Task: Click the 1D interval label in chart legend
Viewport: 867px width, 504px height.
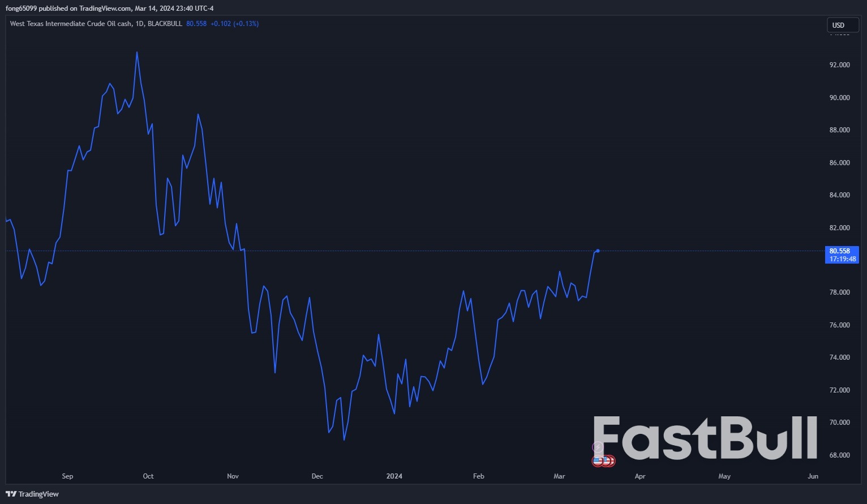Action: pyautogui.click(x=139, y=24)
